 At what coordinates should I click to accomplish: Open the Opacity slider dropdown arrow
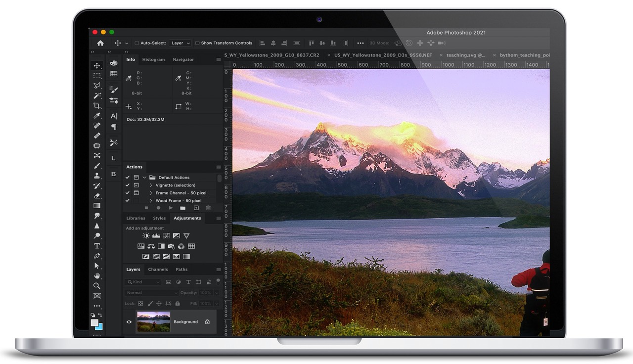216,293
